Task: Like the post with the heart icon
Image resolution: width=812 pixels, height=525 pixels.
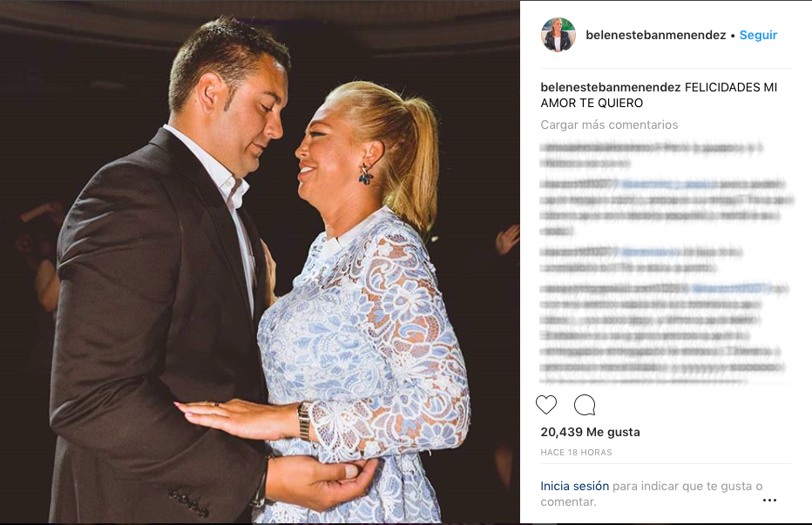Action: click(x=545, y=405)
